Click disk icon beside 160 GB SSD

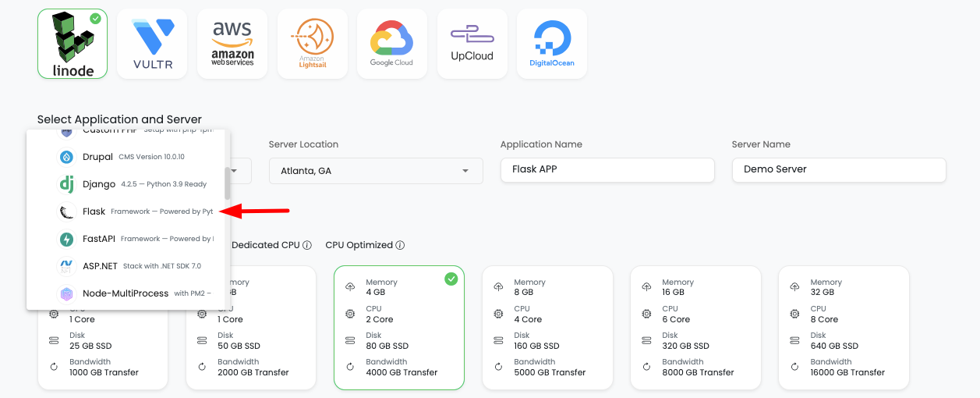[x=498, y=340]
